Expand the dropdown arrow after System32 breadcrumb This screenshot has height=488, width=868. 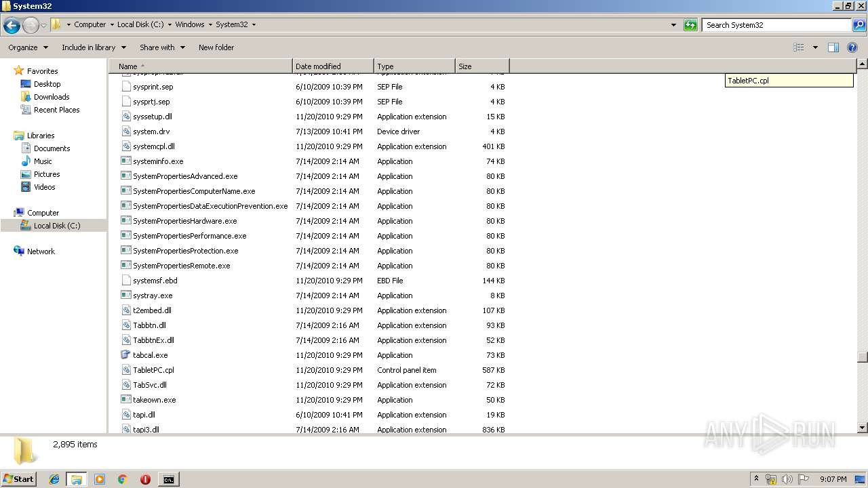(x=254, y=24)
